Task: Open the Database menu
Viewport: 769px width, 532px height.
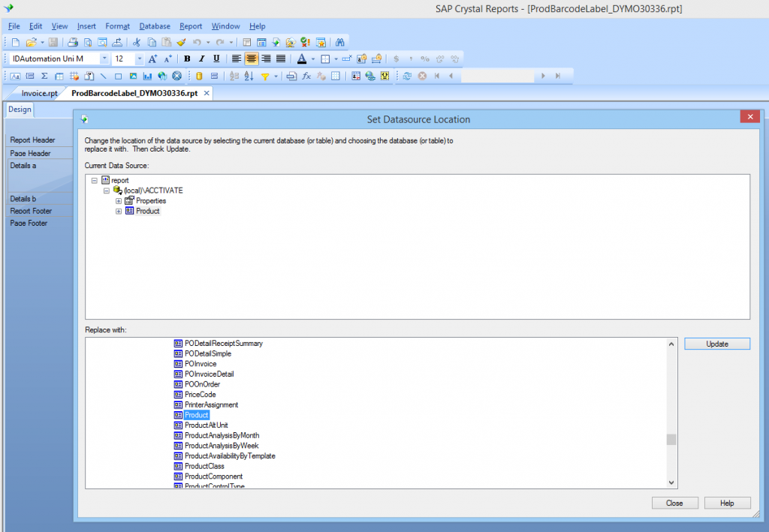Action: (x=155, y=26)
